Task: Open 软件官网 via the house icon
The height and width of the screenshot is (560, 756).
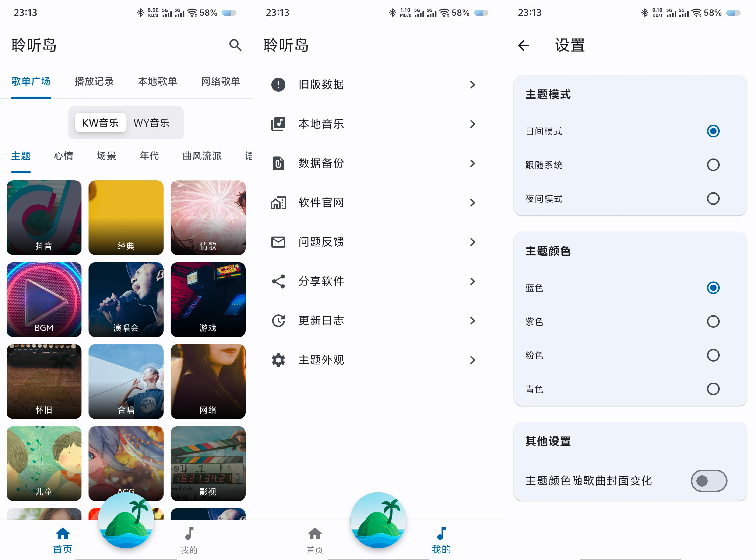Action: 278,203
